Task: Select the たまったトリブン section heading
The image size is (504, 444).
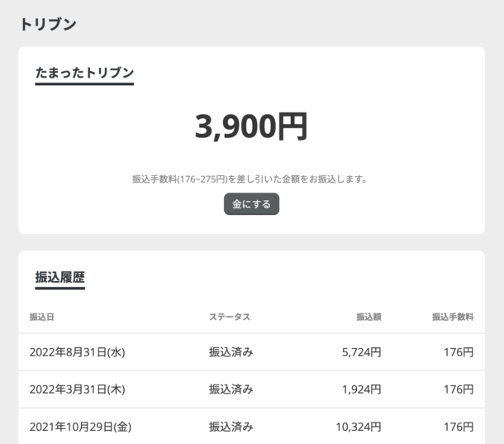Action: click(84, 73)
